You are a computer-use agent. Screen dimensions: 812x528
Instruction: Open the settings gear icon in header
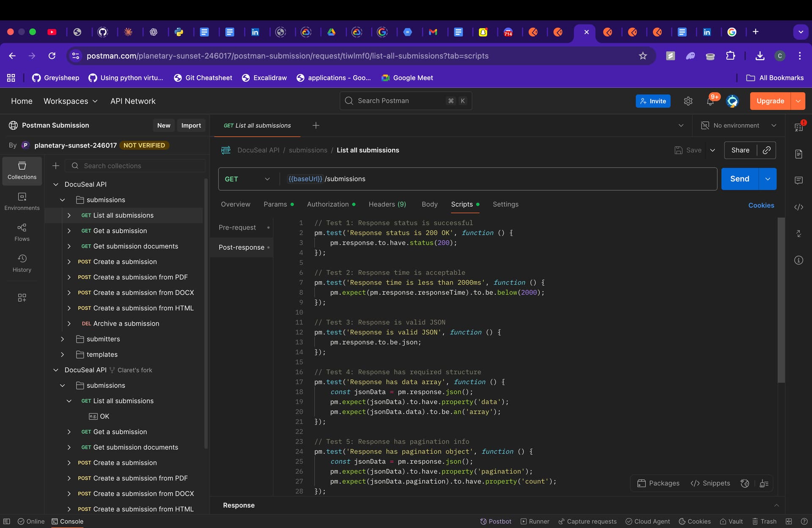point(688,101)
